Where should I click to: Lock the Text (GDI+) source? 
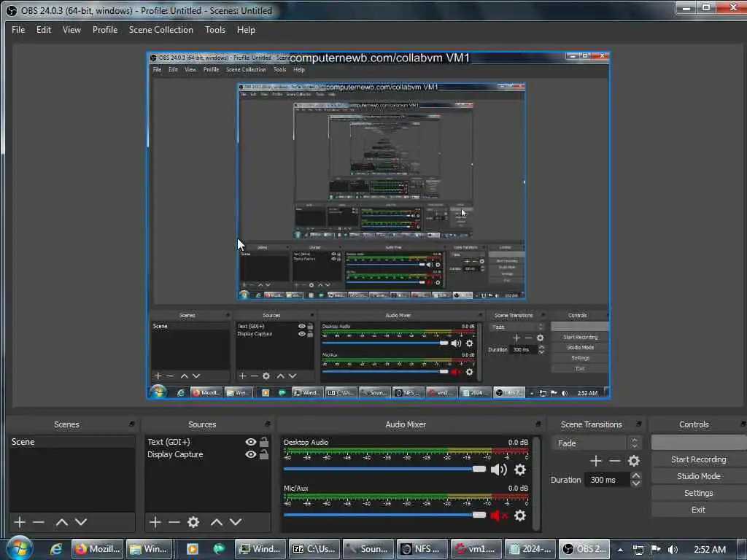pyautogui.click(x=264, y=441)
